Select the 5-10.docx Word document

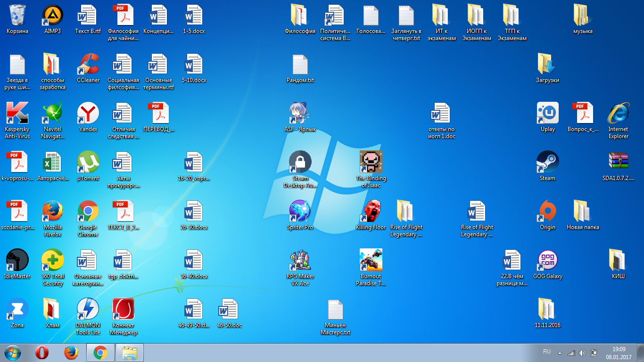click(x=194, y=65)
